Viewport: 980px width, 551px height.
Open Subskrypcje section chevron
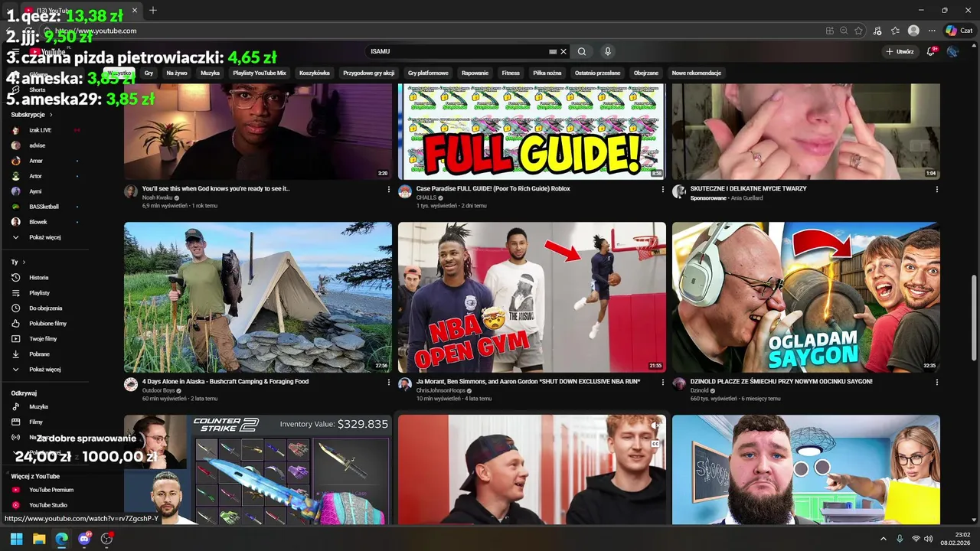click(x=51, y=115)
